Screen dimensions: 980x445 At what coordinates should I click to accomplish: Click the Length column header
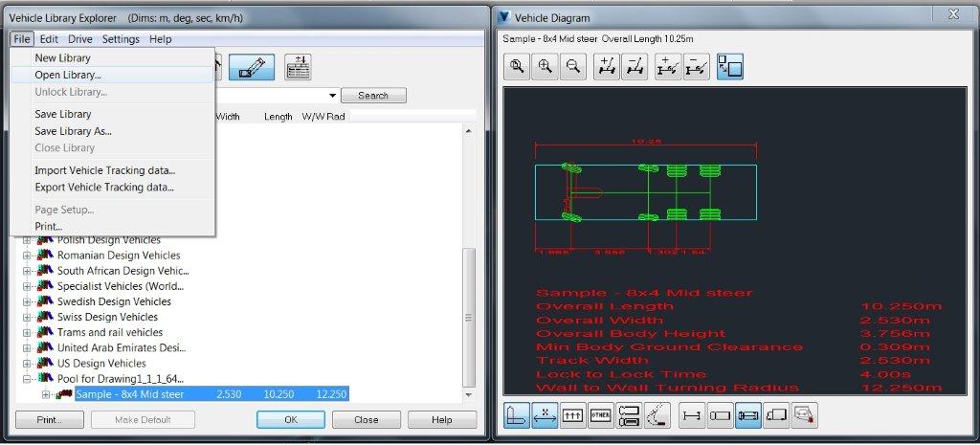[x=278, y=117]
